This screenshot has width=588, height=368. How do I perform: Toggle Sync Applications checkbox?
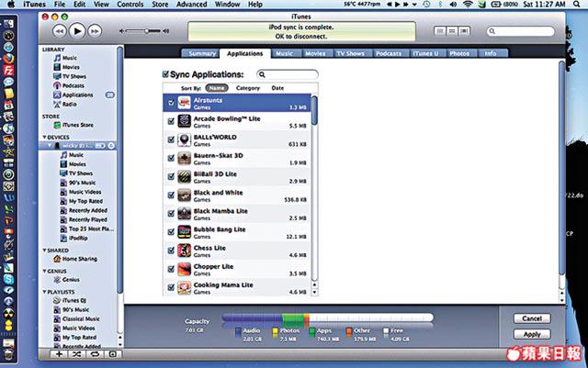165,74
